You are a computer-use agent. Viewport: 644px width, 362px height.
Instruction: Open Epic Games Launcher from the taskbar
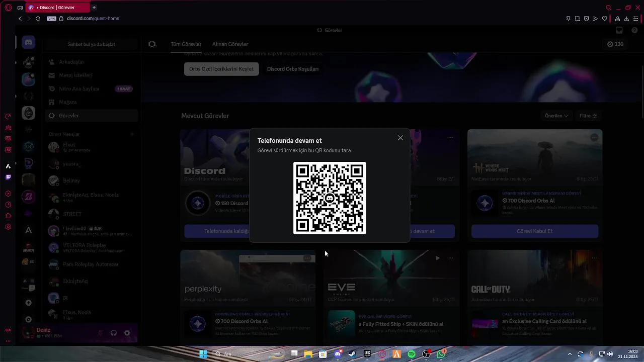367,354
